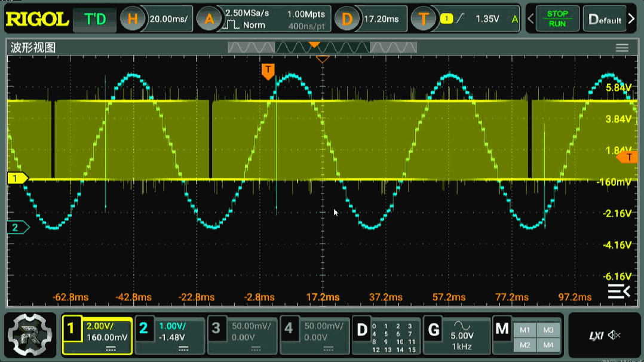Select the -160mV vertical scale label

coord(614,182)
